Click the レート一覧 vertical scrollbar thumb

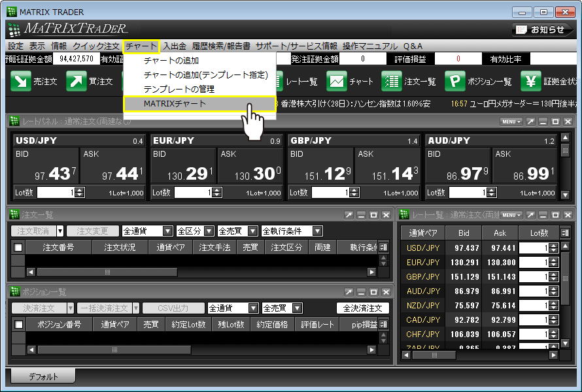pos(565,278)
